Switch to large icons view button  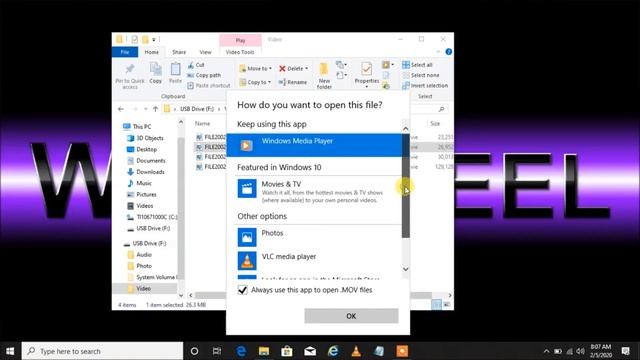(x=447, y=304)
